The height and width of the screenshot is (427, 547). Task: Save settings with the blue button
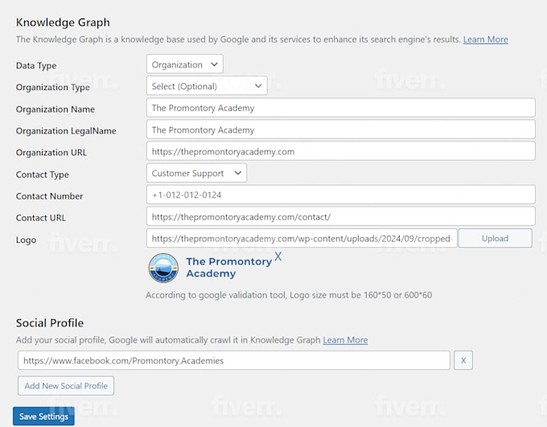pos(44,416)
